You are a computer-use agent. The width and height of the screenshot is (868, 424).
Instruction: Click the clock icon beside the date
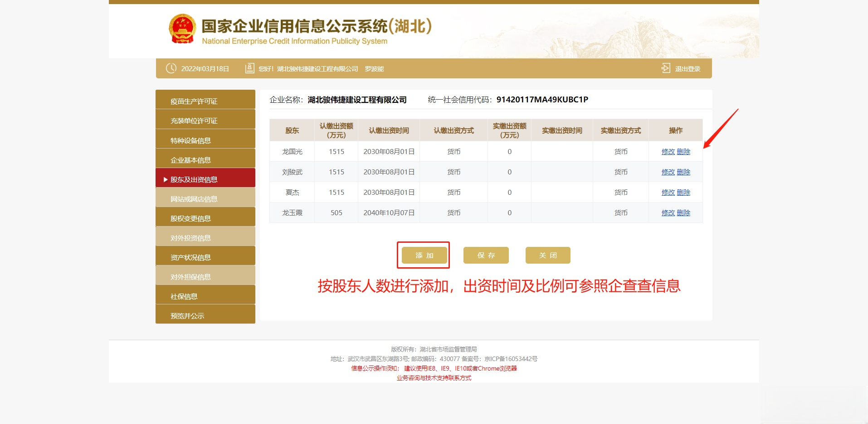[171, 68]
